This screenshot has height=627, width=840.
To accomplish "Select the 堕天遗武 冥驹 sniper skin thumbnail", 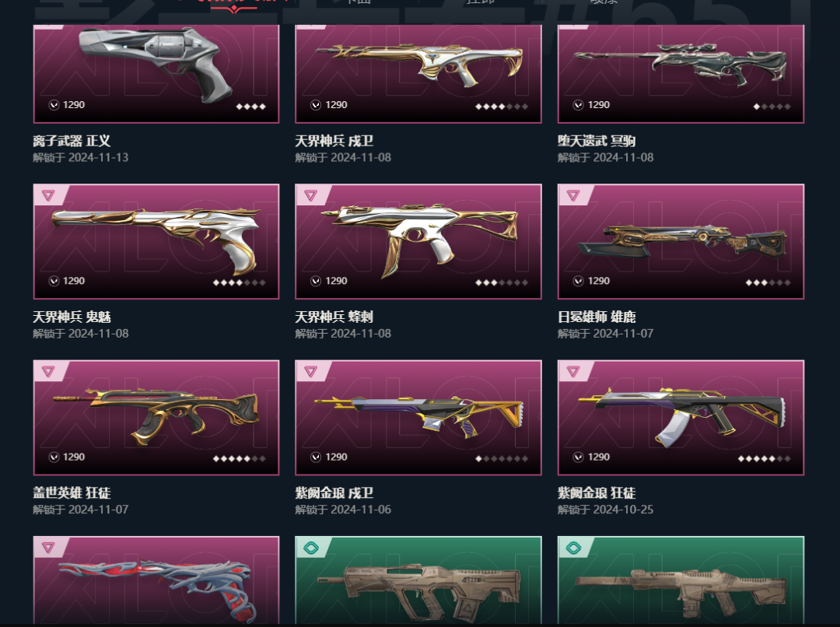I will pyautogui.click(x=681, y=73).
